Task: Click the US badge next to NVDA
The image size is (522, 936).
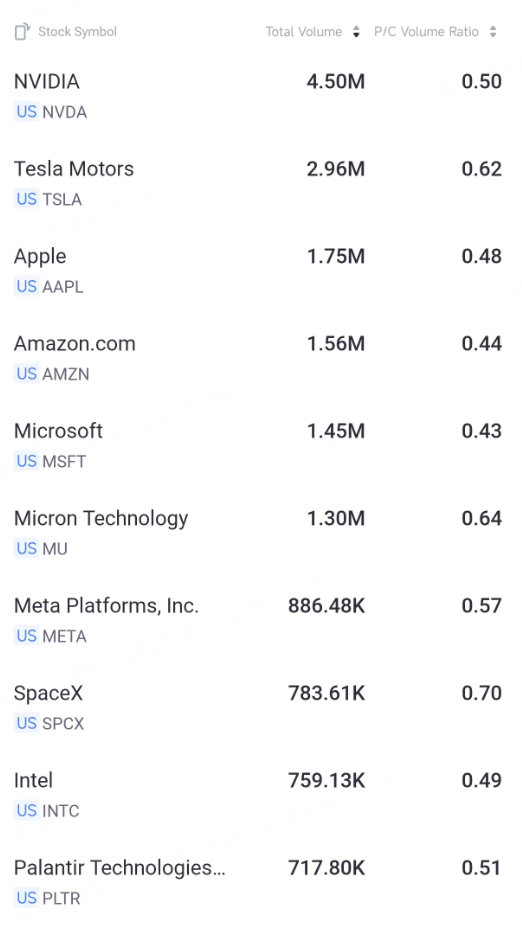Action: pyautogui.click(x=27, y=112)
